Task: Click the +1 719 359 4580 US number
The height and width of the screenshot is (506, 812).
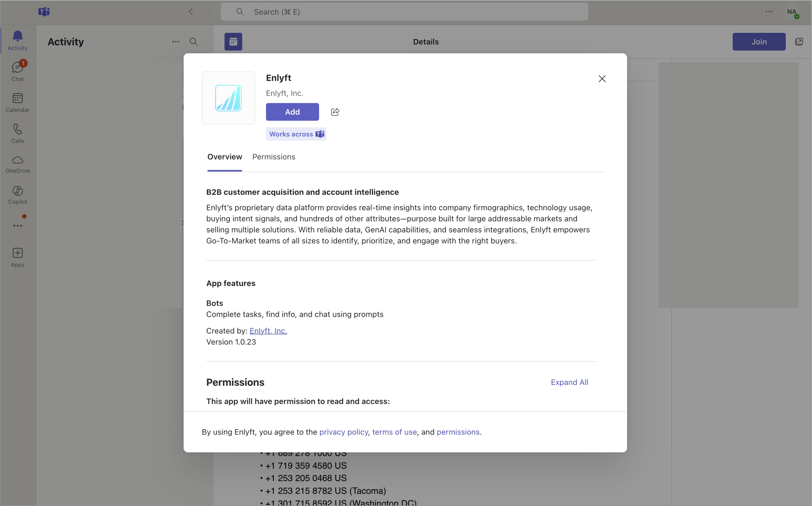Action: 306,465
